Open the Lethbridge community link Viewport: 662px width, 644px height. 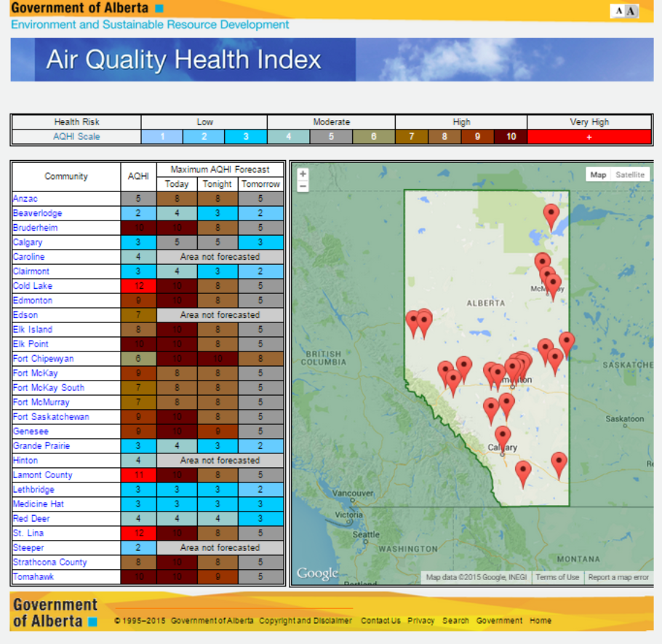click(33, 490)
